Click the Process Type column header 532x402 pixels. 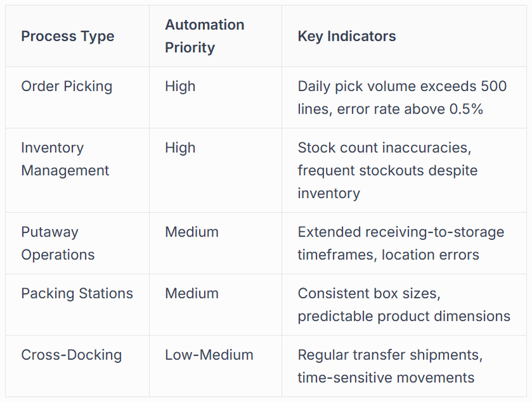click(x=67, y=36)
